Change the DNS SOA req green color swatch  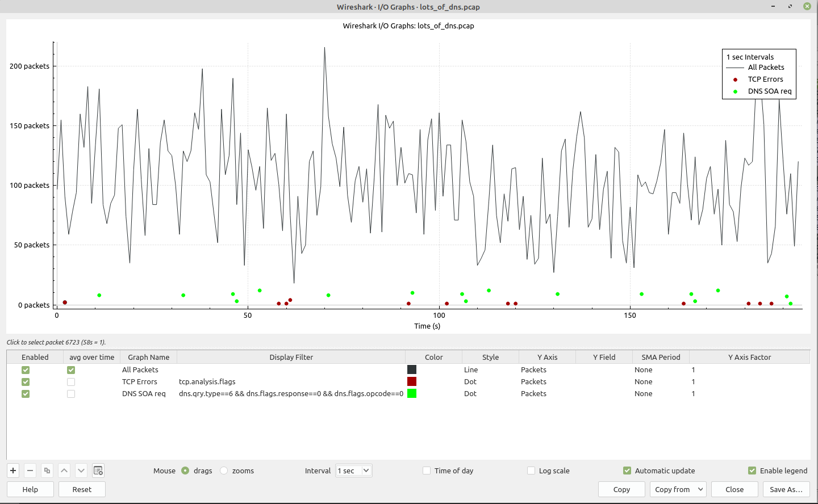click(x=411, y=393)
